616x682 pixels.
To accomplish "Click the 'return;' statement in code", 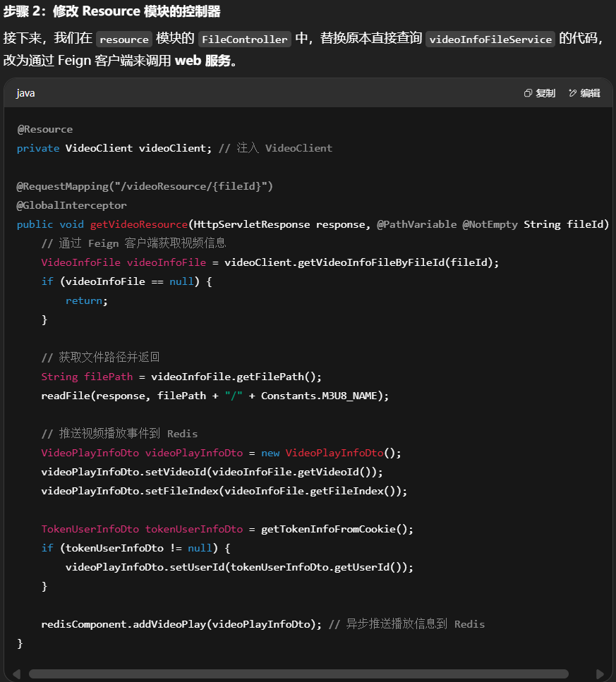I will point(87,300).
